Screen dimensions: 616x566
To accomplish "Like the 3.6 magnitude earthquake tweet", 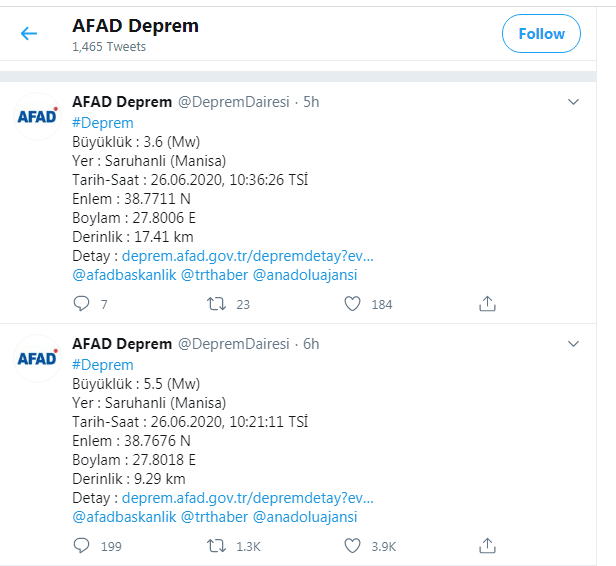I will [352, 304].
